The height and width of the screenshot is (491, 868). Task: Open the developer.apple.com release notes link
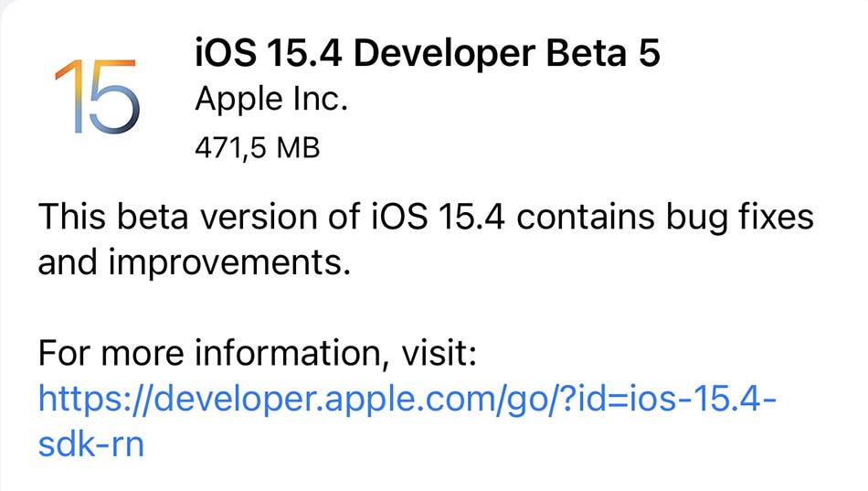408,422
